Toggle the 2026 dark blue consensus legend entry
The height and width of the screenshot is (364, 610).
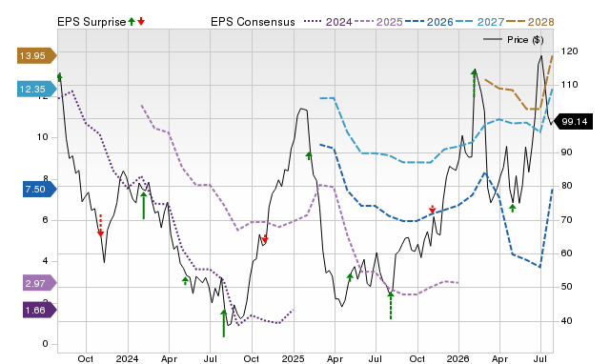[429, 22]
